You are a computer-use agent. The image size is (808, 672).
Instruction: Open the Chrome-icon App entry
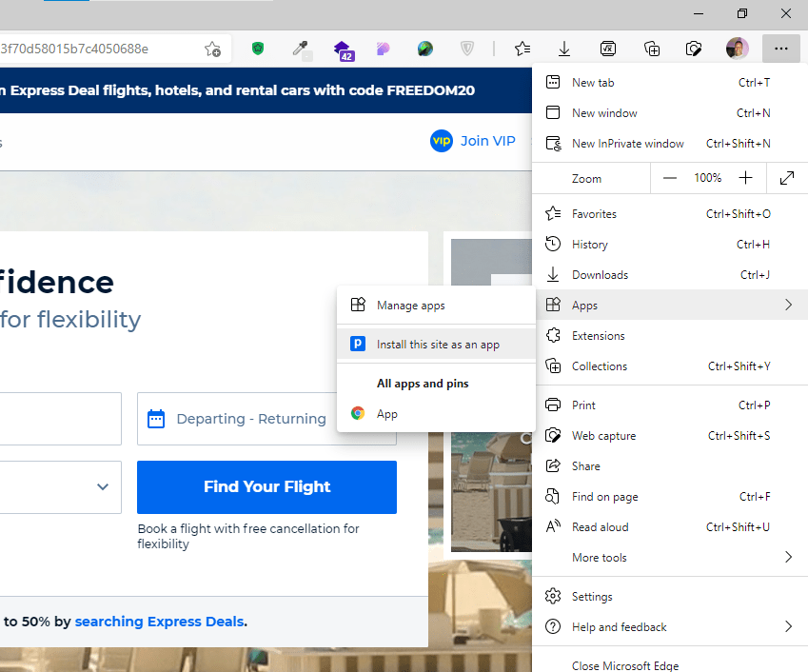pyautogui.click(x=436, y=414)
